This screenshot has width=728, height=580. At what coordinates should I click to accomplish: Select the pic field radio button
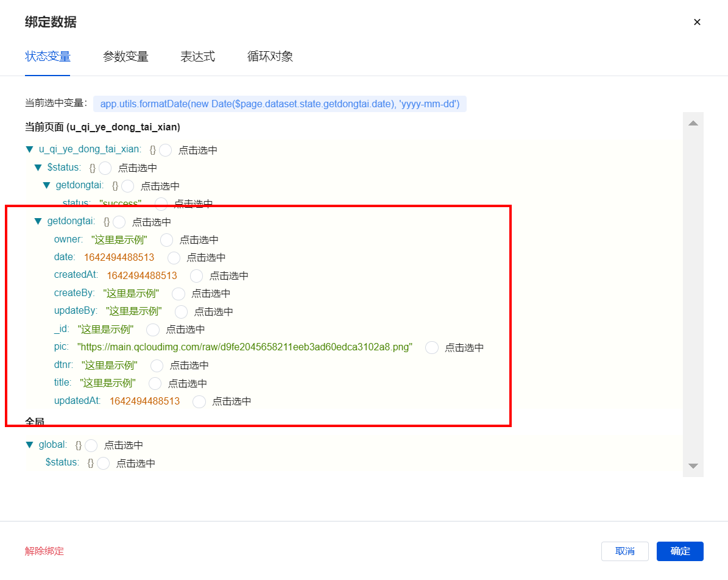click(x=432, y=347)
